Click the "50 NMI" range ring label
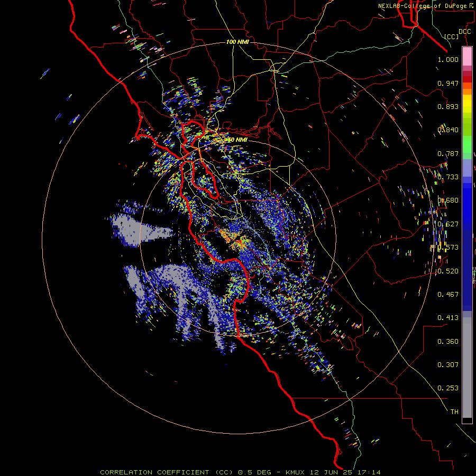476x476 pixels. (237, 140)
